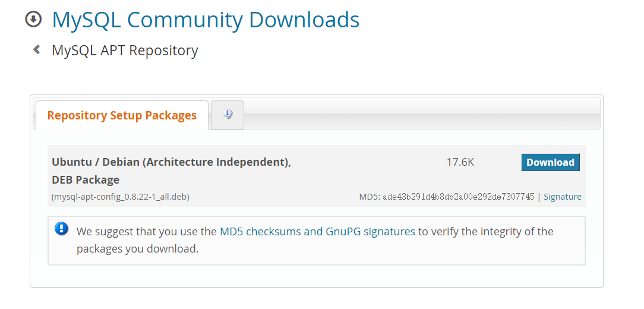Click the 'DEB Package' line of the title
644x309 pixels.
(86, 180)
